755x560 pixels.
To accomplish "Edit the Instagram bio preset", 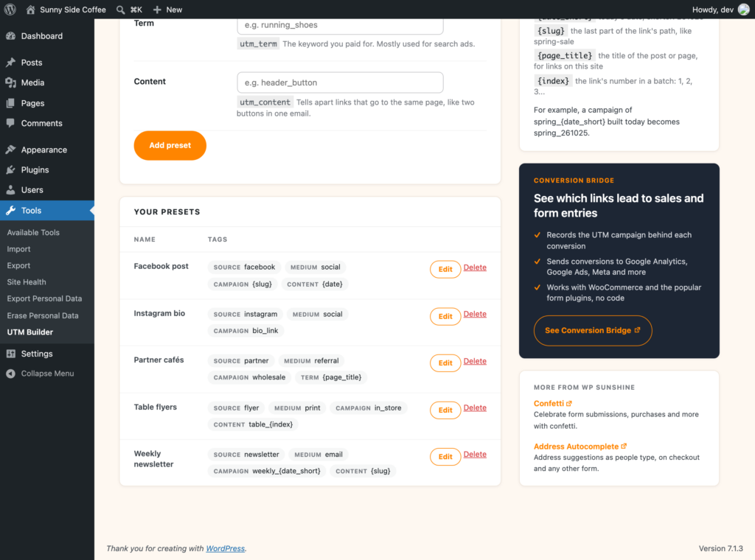I will coord(445,317).
